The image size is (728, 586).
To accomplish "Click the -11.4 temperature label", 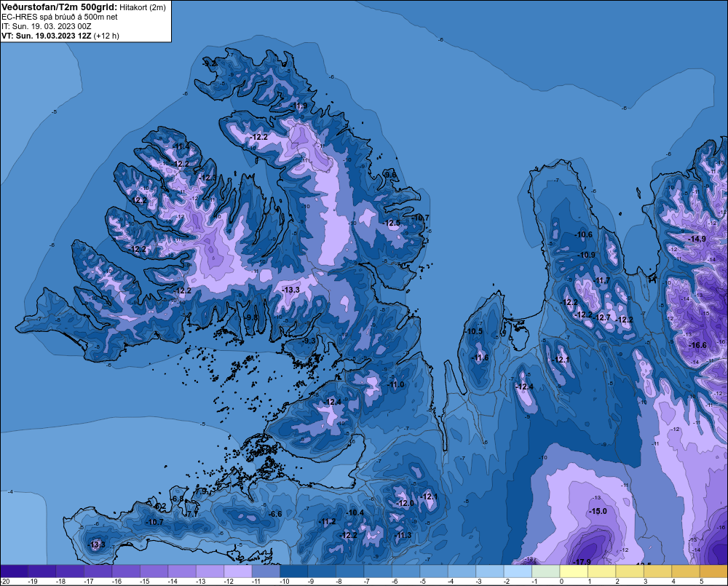I will 181,147.
